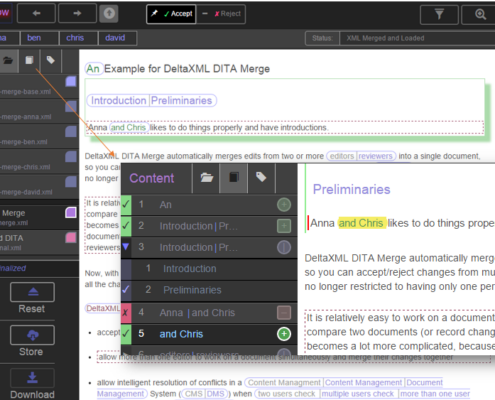This screenshot has width=495, height=400.
Task: Click the Status field 'XML Merged and Loaded'
Action: [417, 38]
